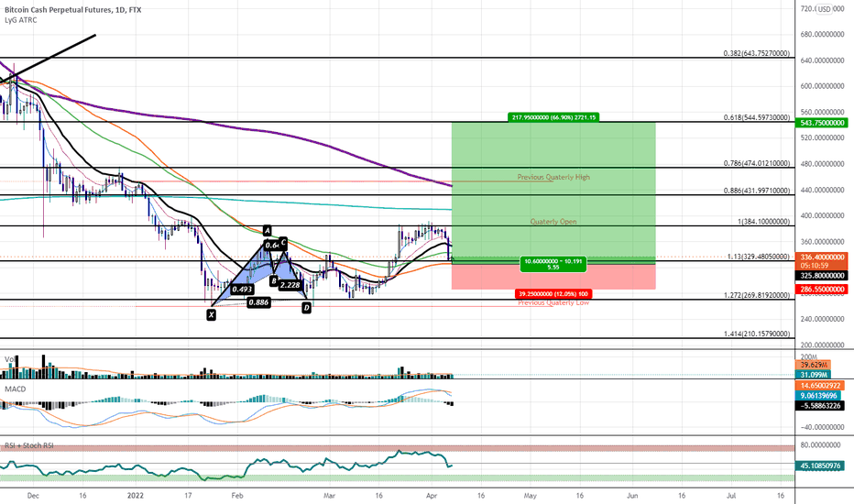Click the 0.886 pattern ratio label
854x504 pixels.
(258, 302)
